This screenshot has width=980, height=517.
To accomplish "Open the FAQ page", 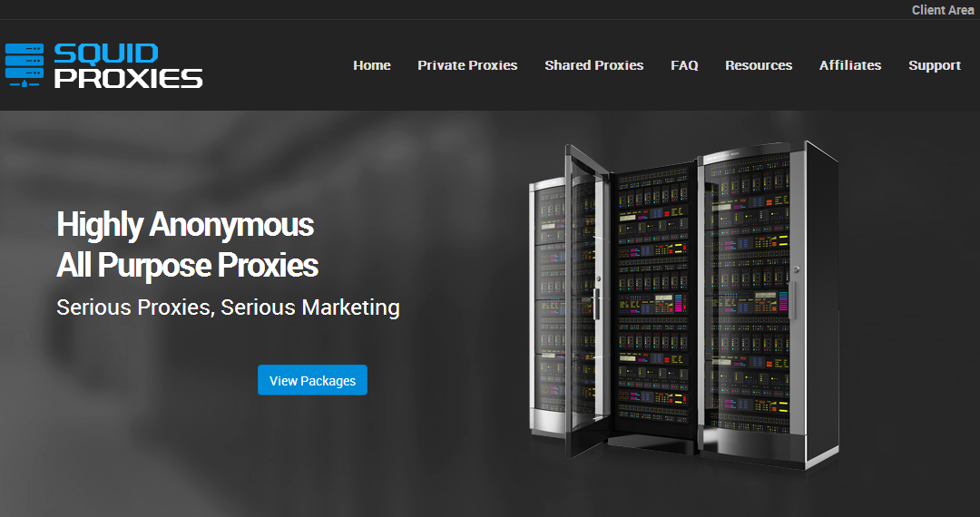I will point(684,65).
